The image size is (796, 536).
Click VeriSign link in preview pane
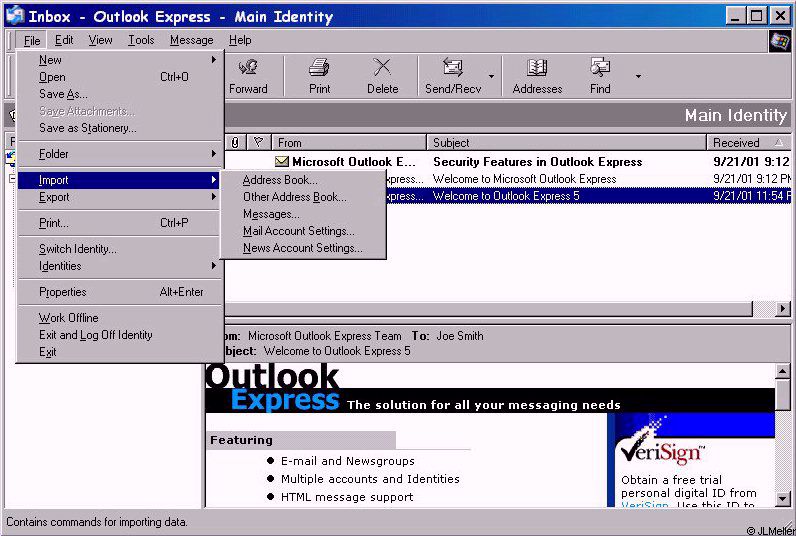[x=645, y=505]
